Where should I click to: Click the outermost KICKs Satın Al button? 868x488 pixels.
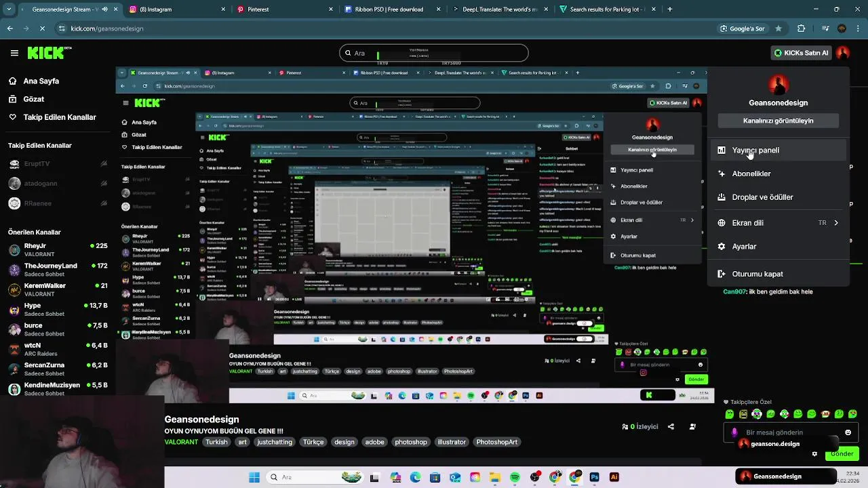pyautogui.click(x=801, y=53)
